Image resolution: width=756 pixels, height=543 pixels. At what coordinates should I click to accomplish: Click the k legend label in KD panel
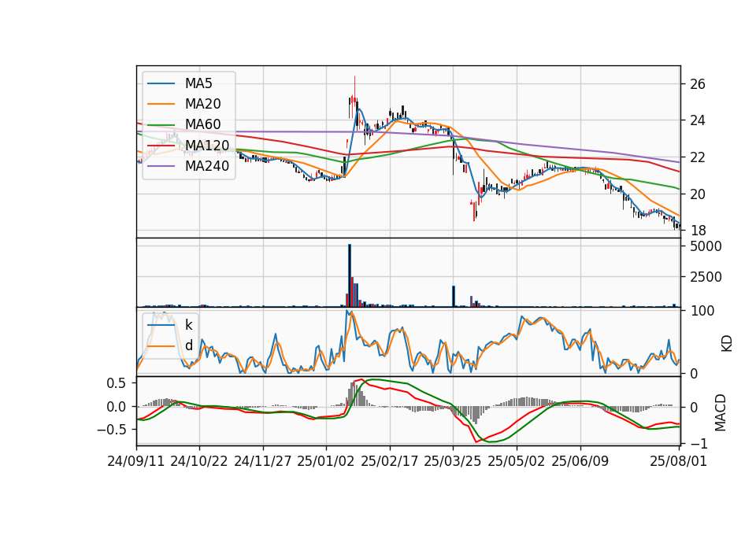tap(188, 325)
